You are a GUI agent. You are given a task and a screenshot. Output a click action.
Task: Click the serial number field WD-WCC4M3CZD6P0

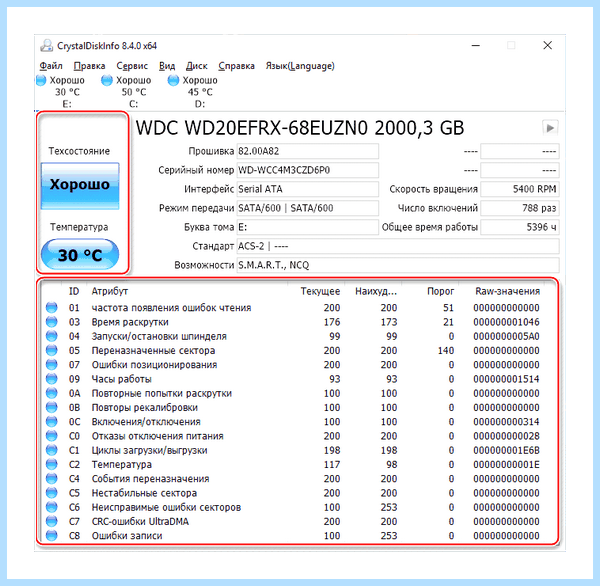[x=308, y=170]
